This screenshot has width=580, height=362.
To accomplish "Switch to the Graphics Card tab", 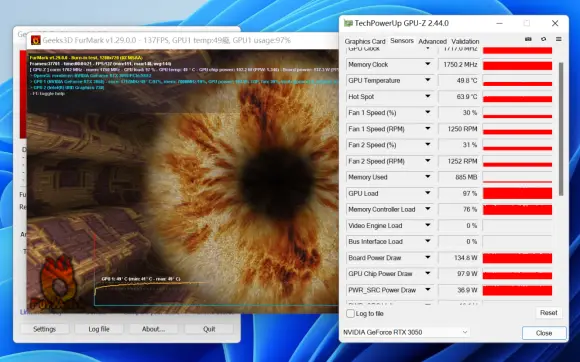I will (x=365, y=41).
